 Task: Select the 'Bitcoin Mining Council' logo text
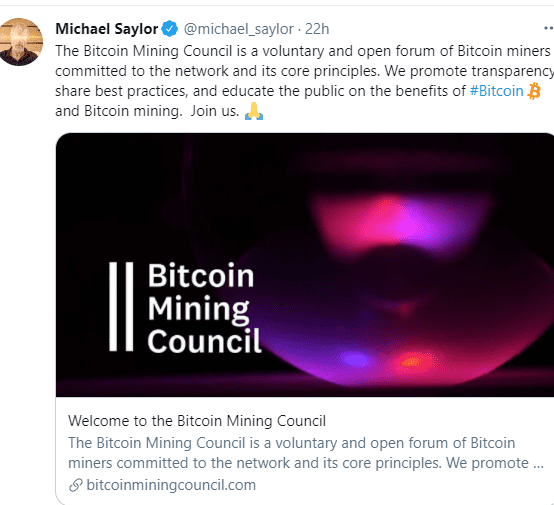(204, 307)
